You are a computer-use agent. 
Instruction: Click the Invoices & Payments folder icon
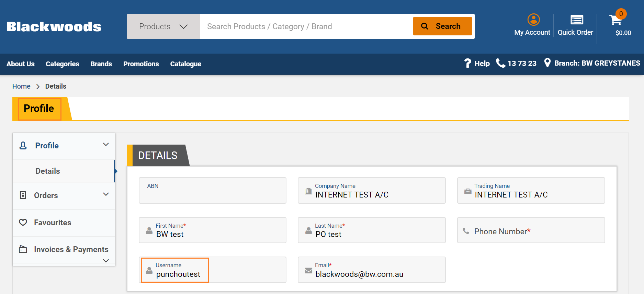pos(23,249)
